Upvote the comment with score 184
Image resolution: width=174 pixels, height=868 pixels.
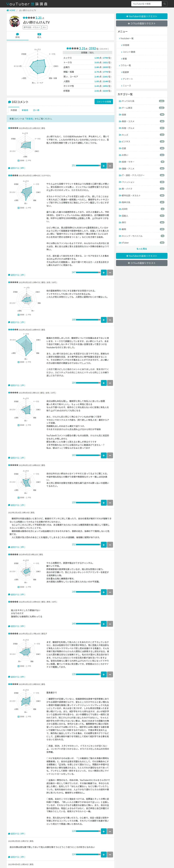[104, 383]
